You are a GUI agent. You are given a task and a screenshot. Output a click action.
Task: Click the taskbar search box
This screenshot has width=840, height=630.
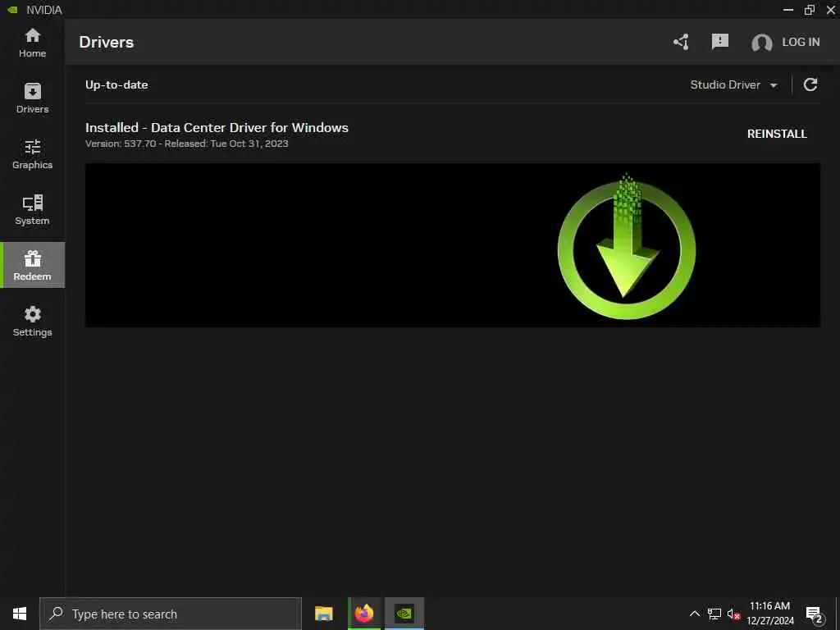171,614
